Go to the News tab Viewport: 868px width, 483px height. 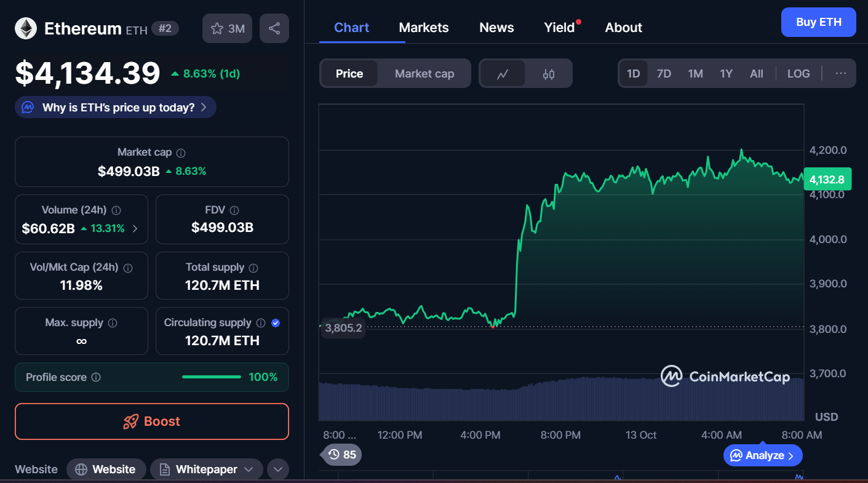click(x=496, y=28)
